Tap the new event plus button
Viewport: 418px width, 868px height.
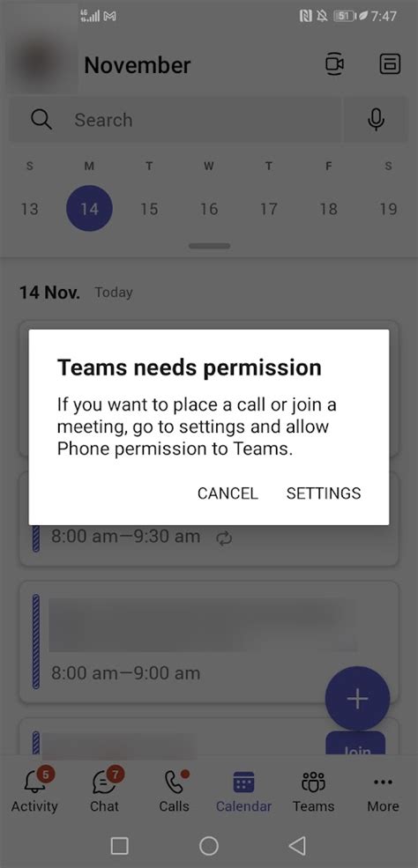(358, 699)
